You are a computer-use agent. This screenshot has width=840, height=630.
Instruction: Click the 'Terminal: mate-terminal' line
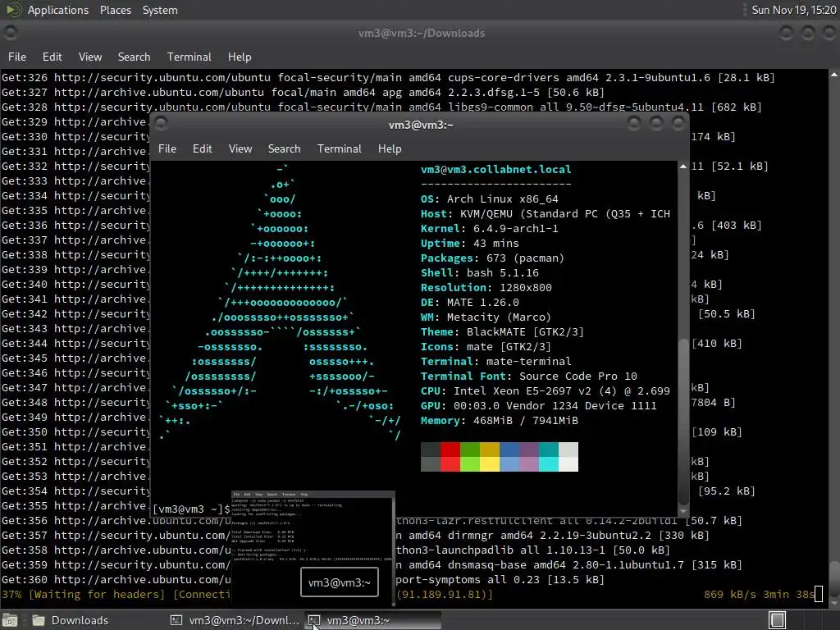[496, 361]
